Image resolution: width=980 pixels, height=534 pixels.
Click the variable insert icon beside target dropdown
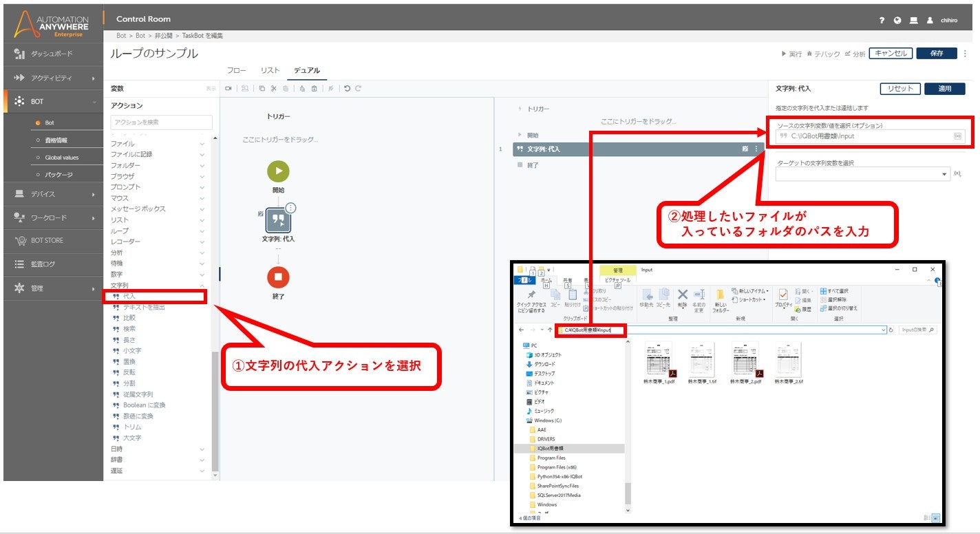click(x=958, y=173)
